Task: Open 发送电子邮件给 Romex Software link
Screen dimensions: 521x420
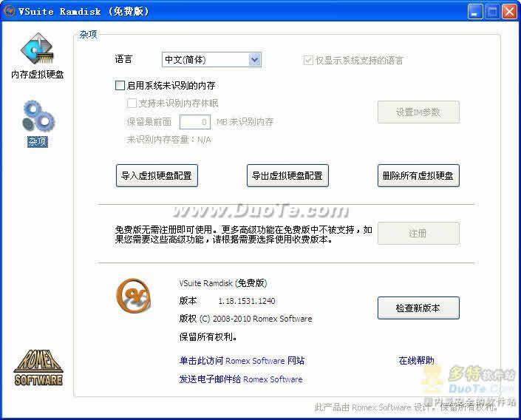Action: 241,379
